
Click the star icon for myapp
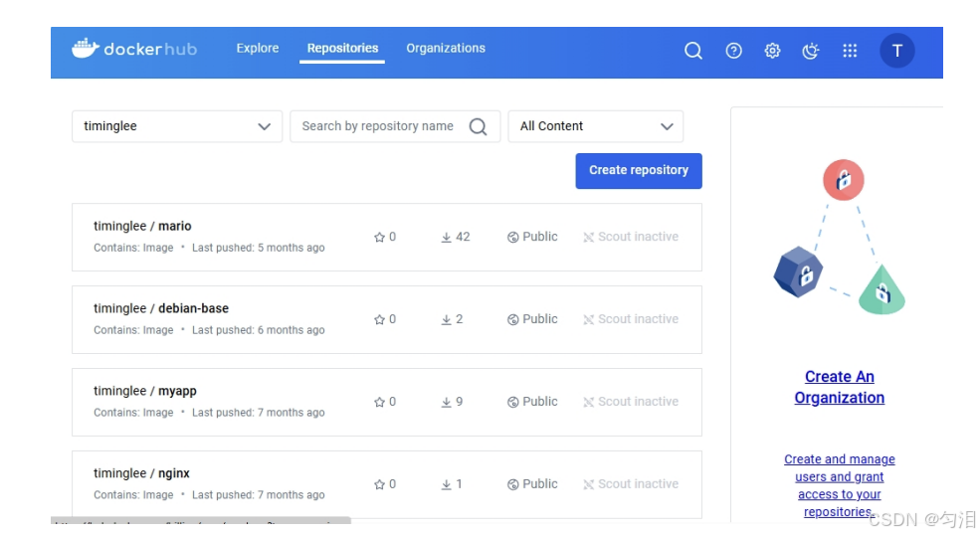pos(379,402)
